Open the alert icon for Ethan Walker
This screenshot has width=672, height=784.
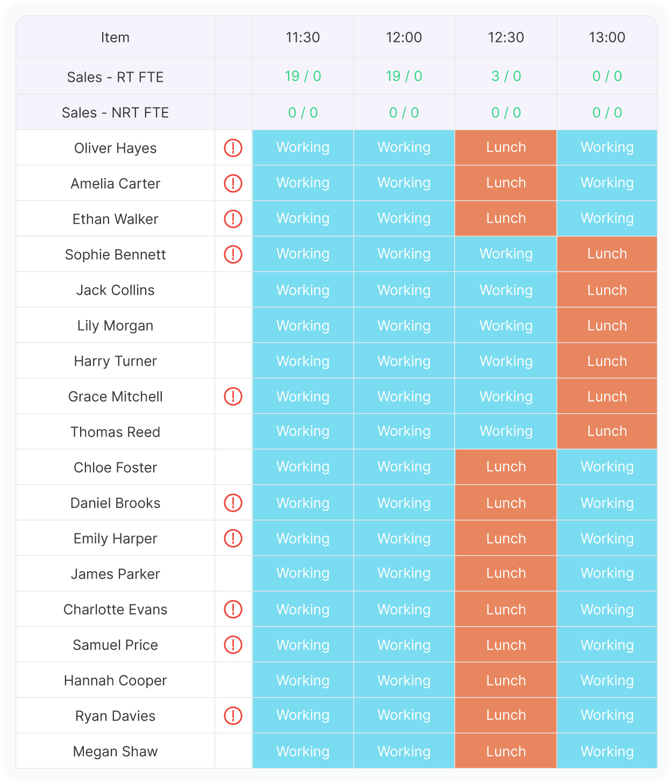point(233,219)
